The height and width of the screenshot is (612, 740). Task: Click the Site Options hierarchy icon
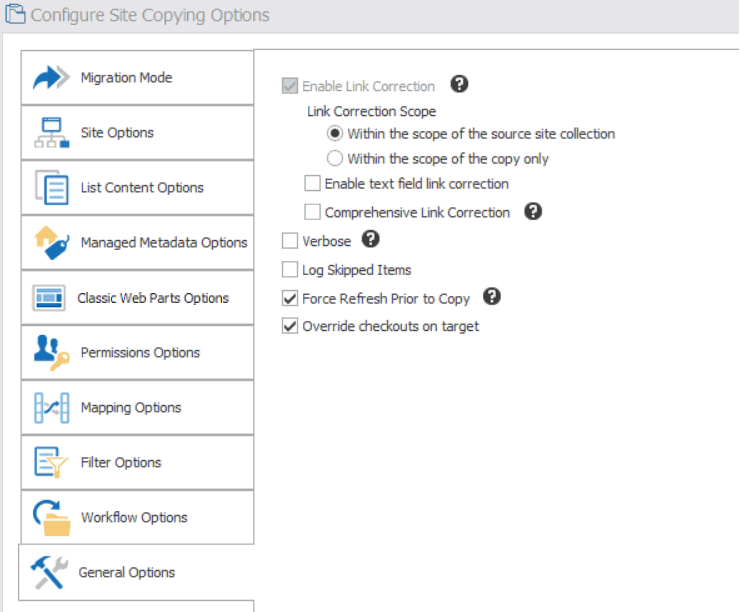point(50,133)
